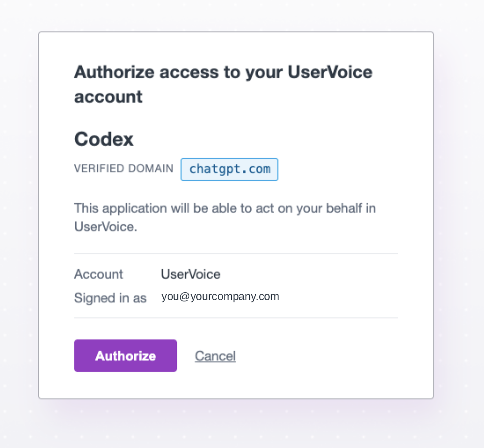Screen dimensions: 484x448
Task: Click the Account field label
Action: click(99, 274)
